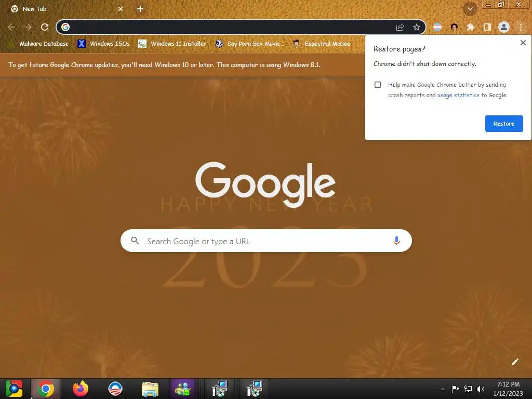This screenshot has height=399, width=532.
Task: Open the Windows ISOs bookmark
Action: click(103, 44)
